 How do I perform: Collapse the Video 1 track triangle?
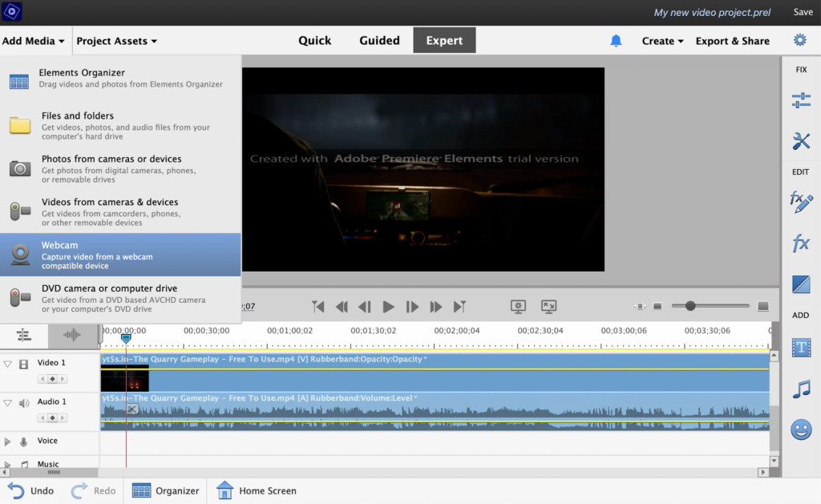8,364
